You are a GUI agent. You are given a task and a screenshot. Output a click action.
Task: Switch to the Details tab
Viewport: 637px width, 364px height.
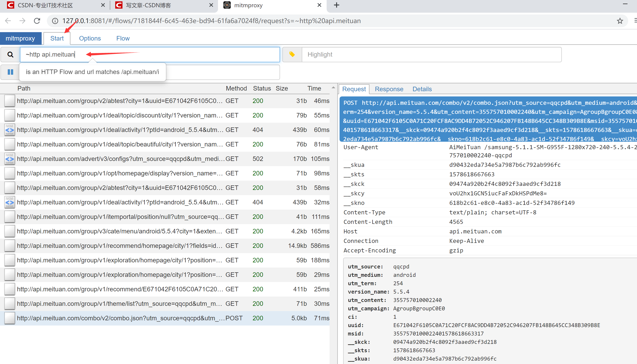(x=422, y=89)
